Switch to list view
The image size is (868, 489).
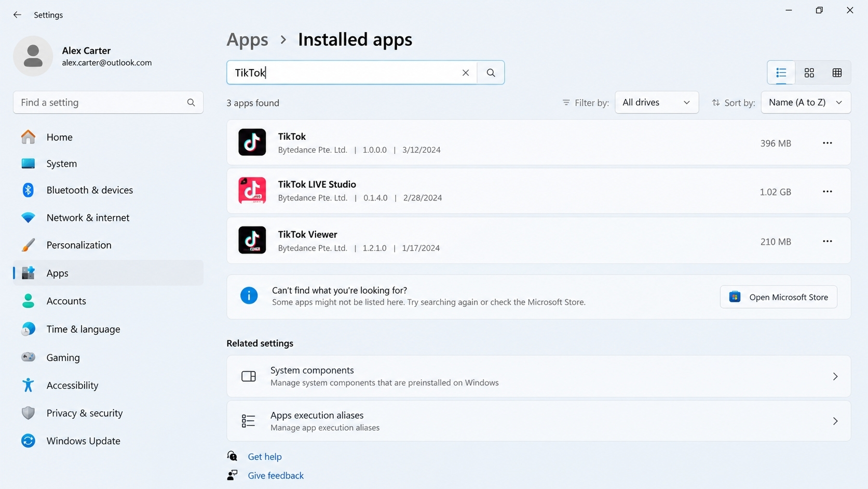coord(781,73)
